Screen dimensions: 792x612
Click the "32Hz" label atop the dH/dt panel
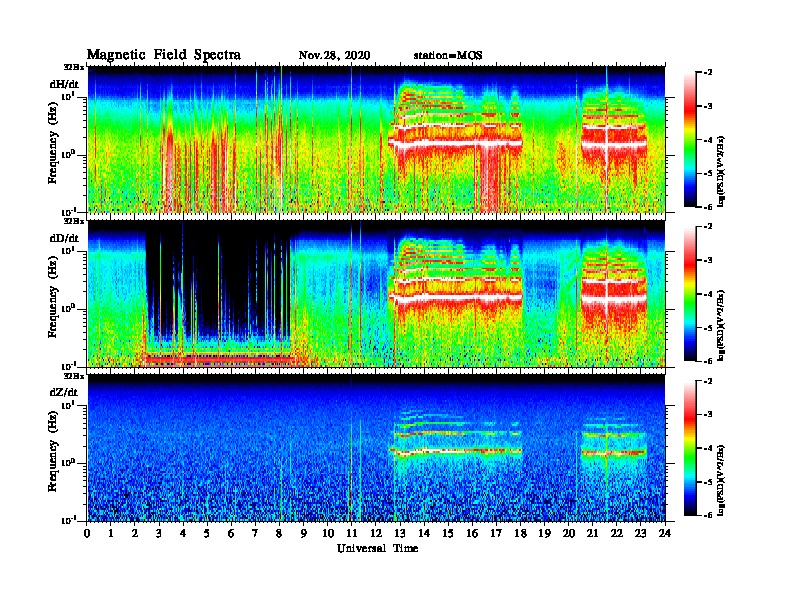pos(74,67)
